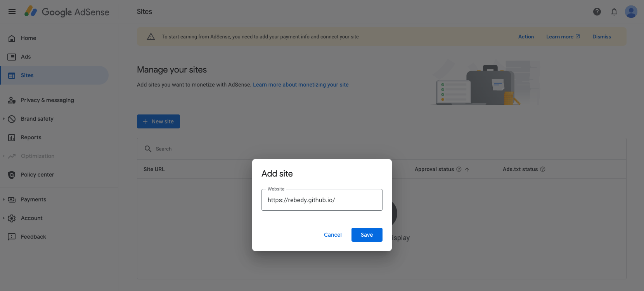
Task: Click the Sites icon in sidebar
Action: pos(12,75)
